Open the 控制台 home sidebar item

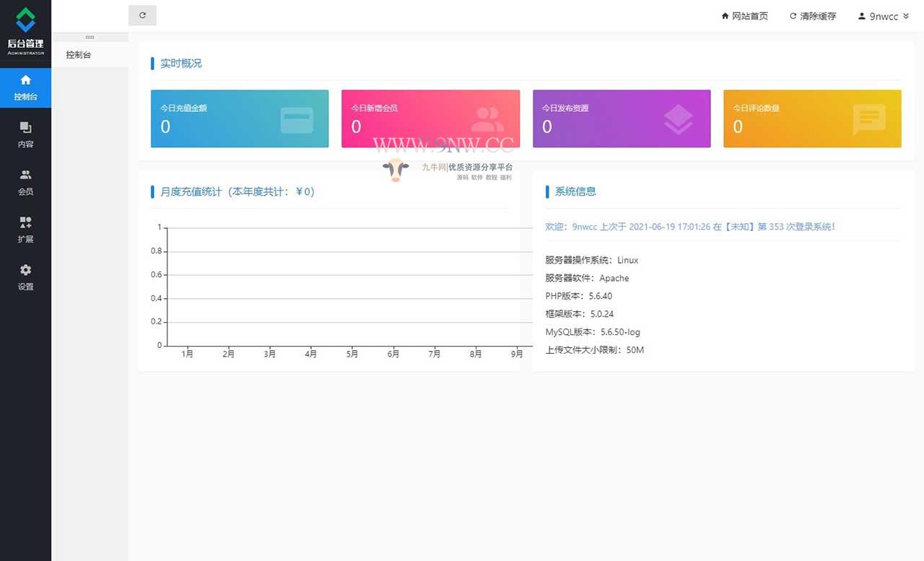click(x=25, y=87)
